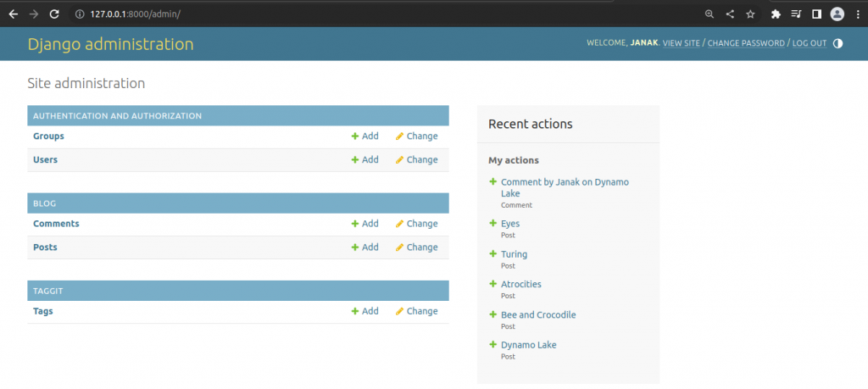868x389 pixels.
Task: Open the VIEW SITE link
Action: click(x=681, y=43)
